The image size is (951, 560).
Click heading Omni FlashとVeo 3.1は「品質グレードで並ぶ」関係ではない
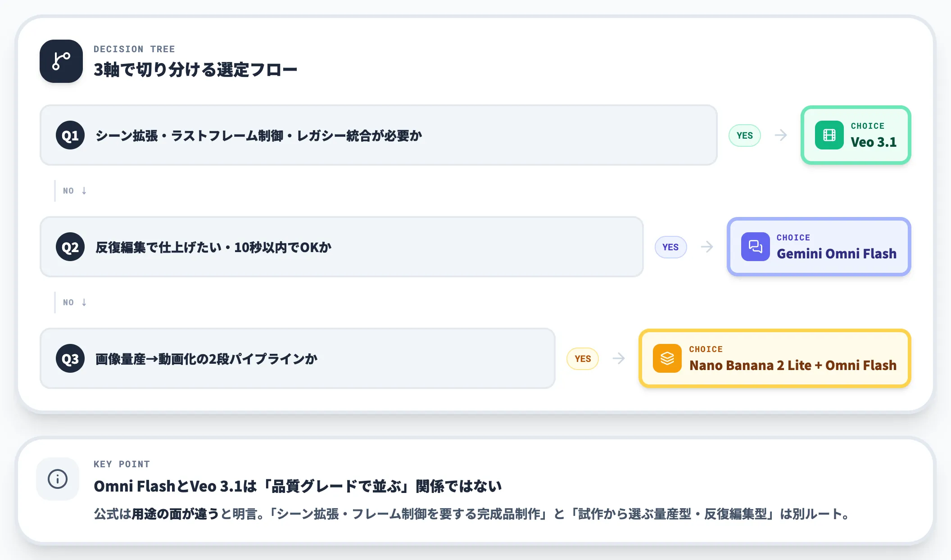pyautogui.click(x=298, y=486)
